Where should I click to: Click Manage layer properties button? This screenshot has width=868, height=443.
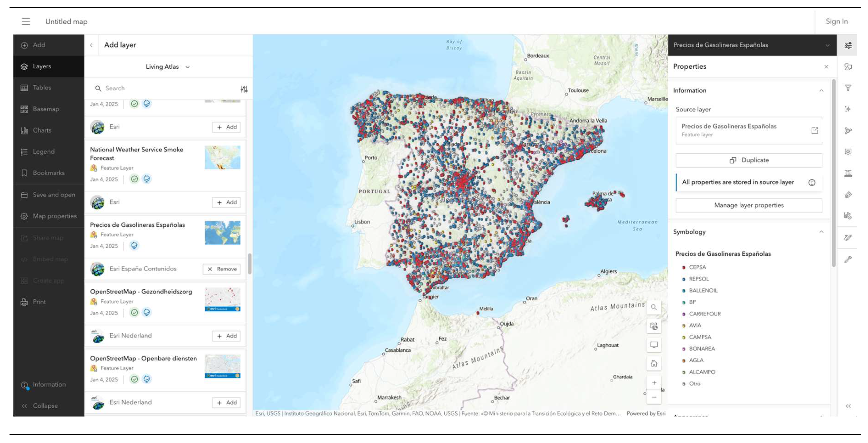coord(749,205)
